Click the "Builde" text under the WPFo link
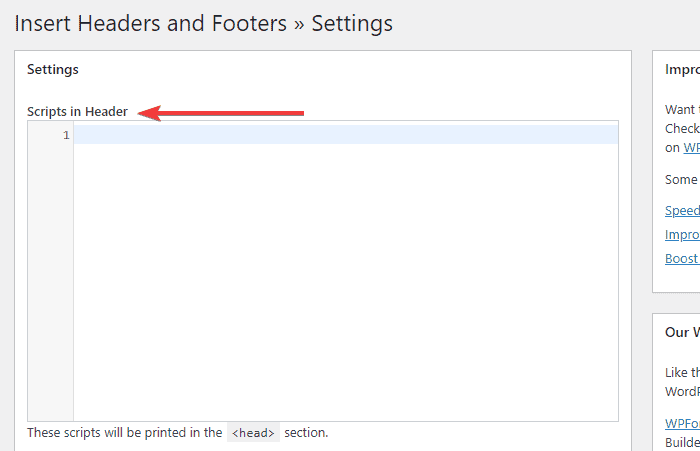Viewport: 700px width, 451px height. tap(682, 442)
